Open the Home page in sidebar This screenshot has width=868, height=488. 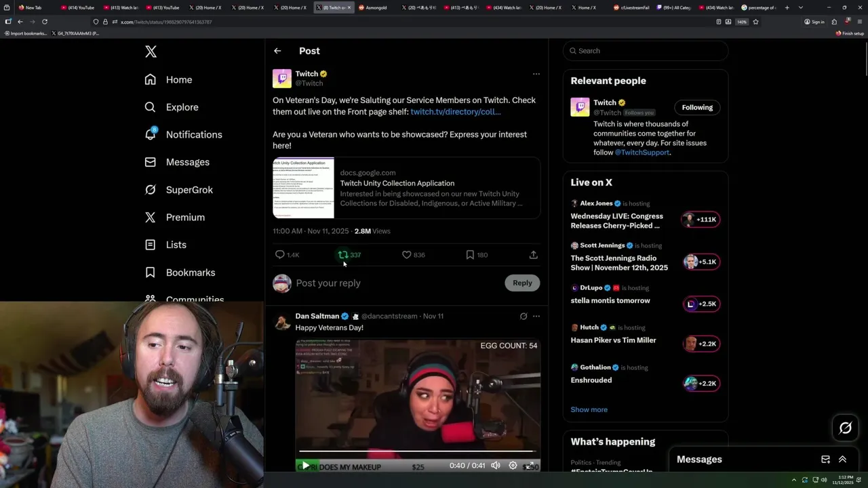[169, 79]
